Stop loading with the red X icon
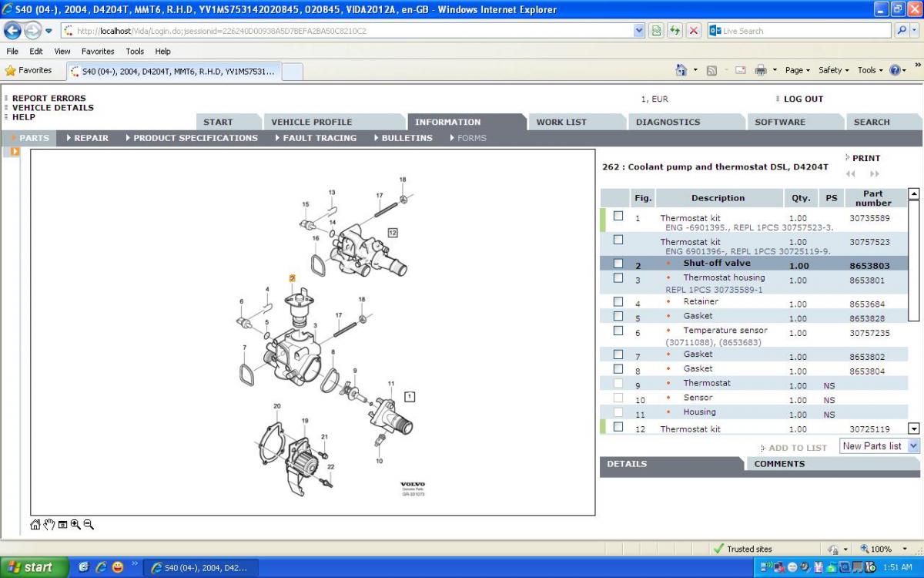 pos(694,31)
